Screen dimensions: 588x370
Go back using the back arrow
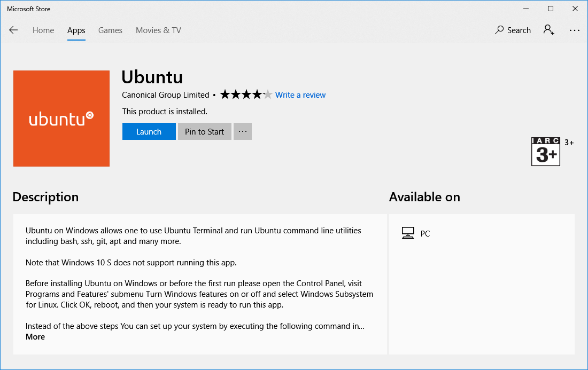[13, 30]
